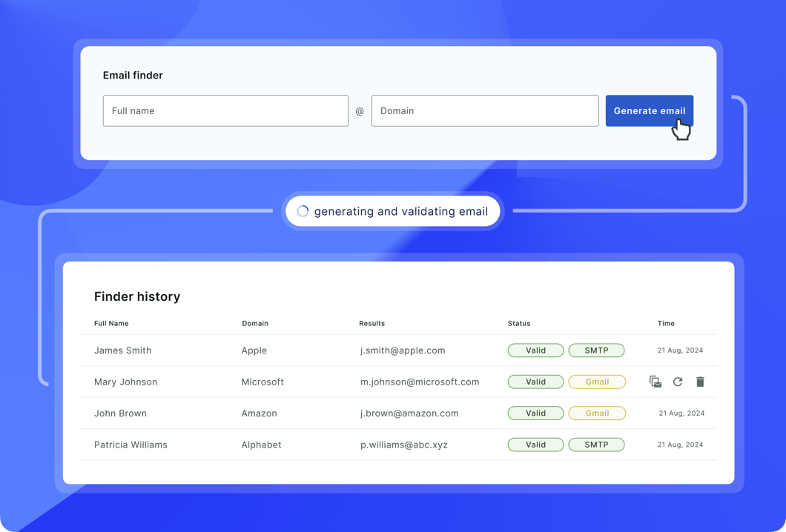Image resolution: width=786 pixels, height=532 pixels.
Task: Click the date in John Brown row
Action: click(x=681, y=413)
